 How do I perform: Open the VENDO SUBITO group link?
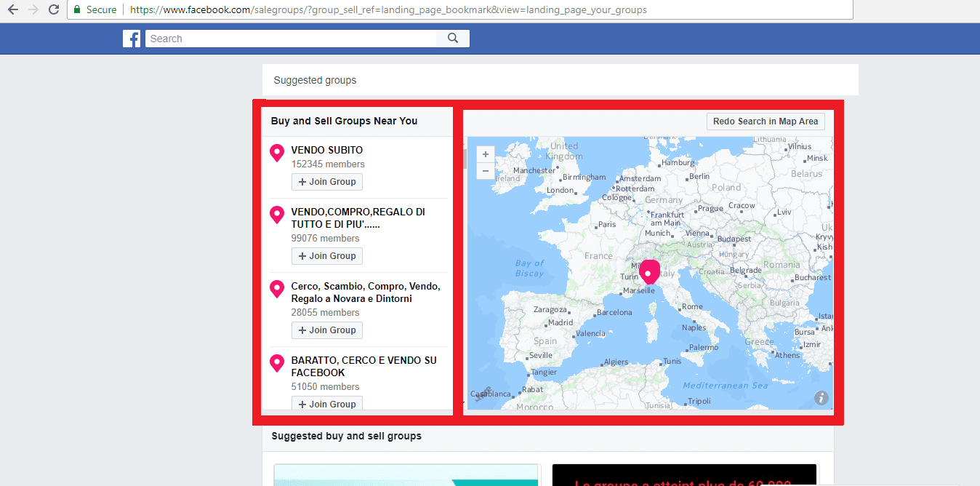[326, 151]
